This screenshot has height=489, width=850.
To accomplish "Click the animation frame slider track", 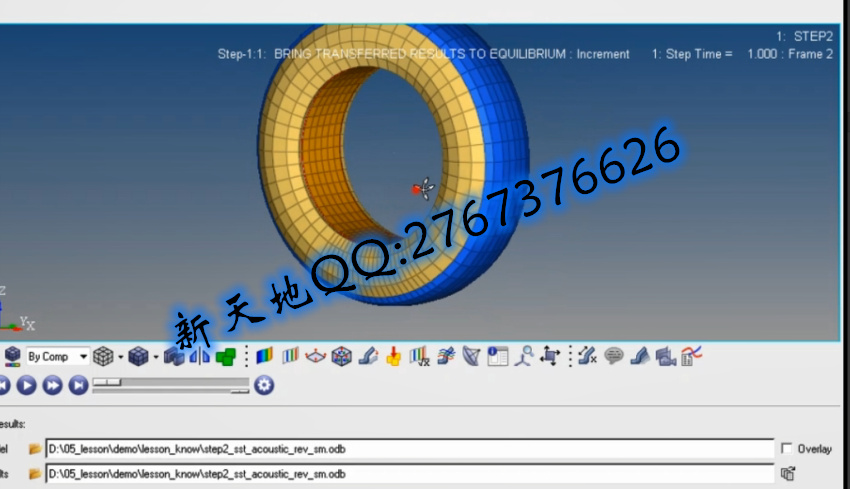I will (x=170, y=381).
